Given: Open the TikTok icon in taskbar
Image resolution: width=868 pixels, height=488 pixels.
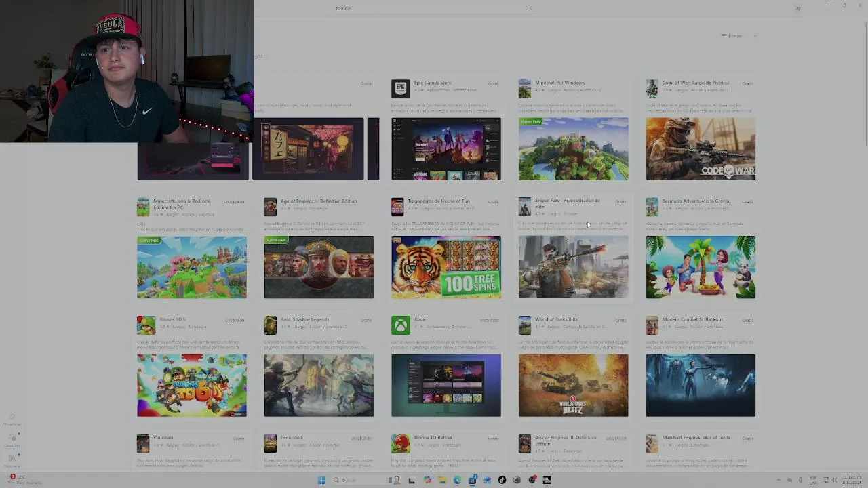Looking at the screenshot, I should pyautogui.click(x=502, y=480).
